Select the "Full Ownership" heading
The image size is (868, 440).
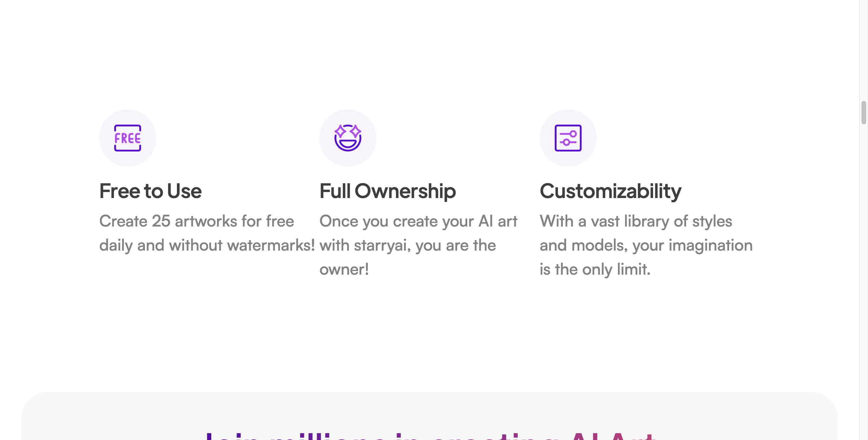tap(387, 191)
